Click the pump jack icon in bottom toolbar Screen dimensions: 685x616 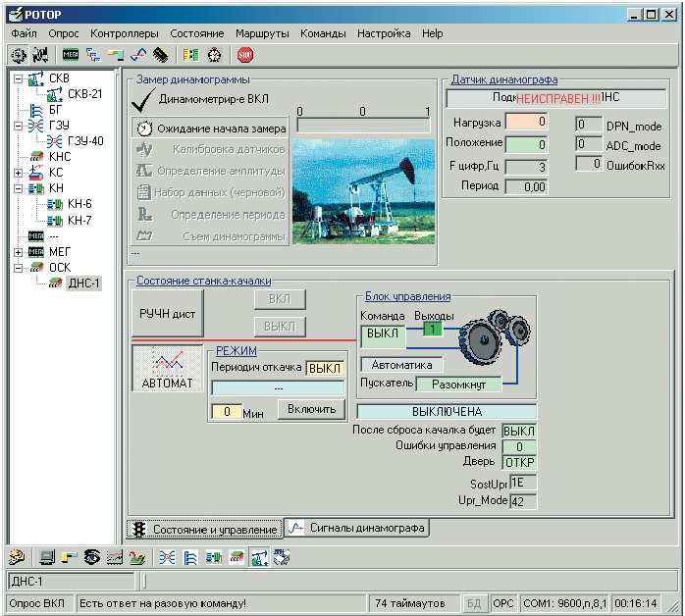(259, 557)
